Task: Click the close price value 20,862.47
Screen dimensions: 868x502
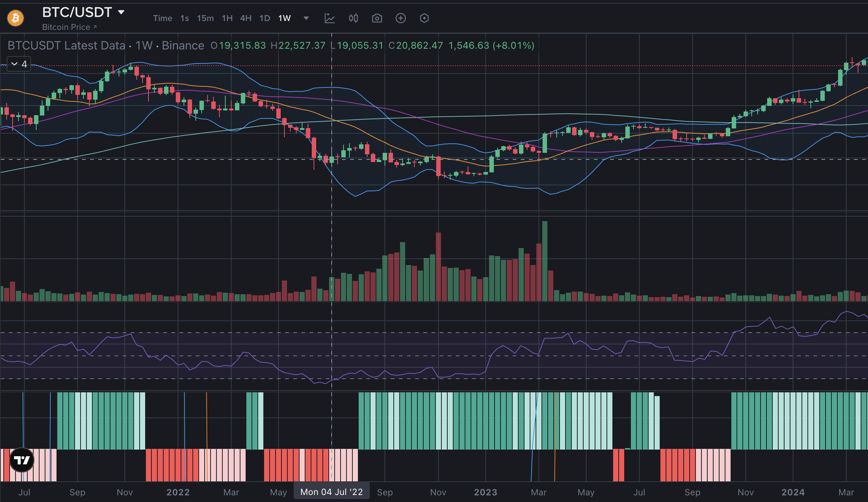Action: point(420,45)
